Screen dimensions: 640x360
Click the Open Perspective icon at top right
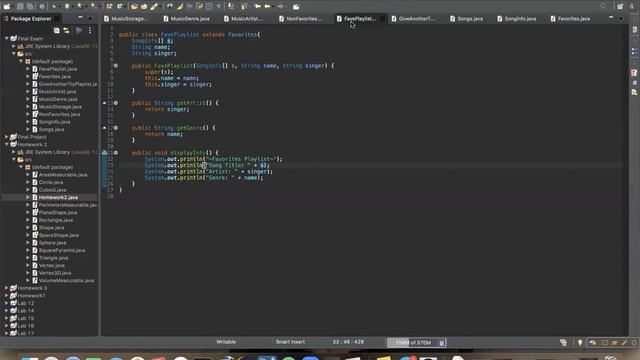pyautogui.click(x=620, y=6)
